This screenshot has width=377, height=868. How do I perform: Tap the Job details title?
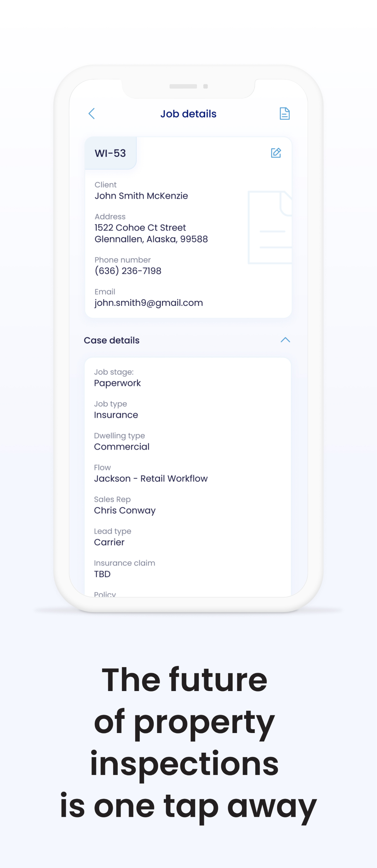pos(188,114)
